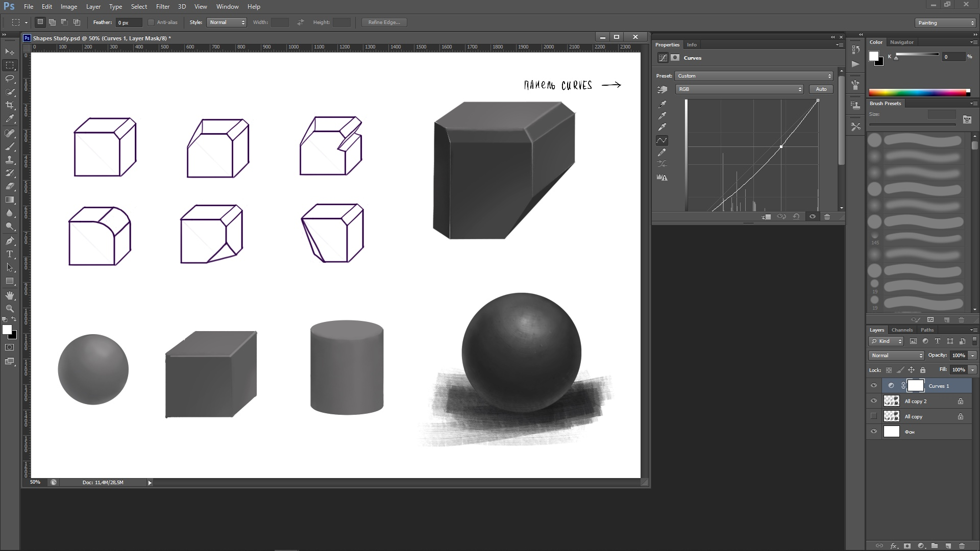Select draw to modify curve pencil

662,153
